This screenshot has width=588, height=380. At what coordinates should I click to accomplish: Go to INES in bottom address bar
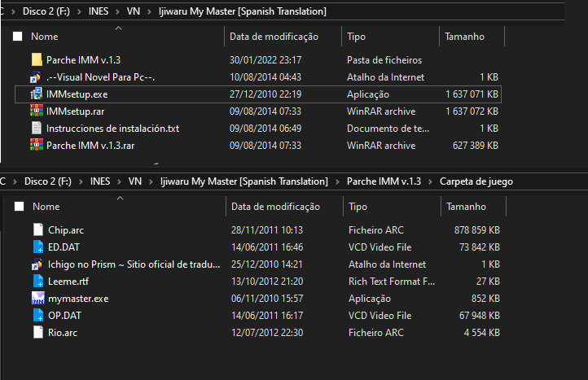pos(100,181)
